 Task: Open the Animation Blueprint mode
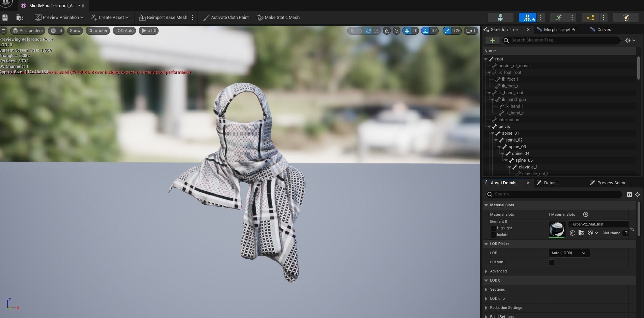[x=590, y=18]
